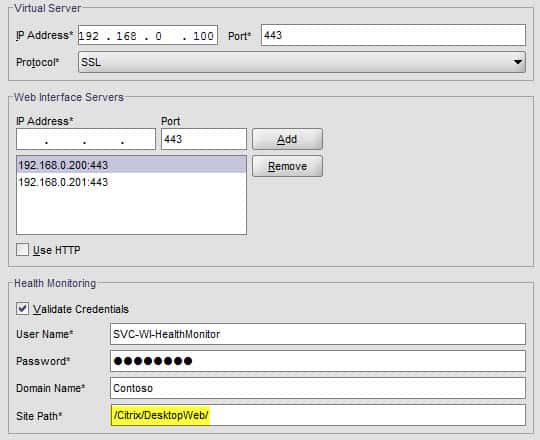
Task: Click the Web Interface Servers Port field
Action: click(204, 139)
